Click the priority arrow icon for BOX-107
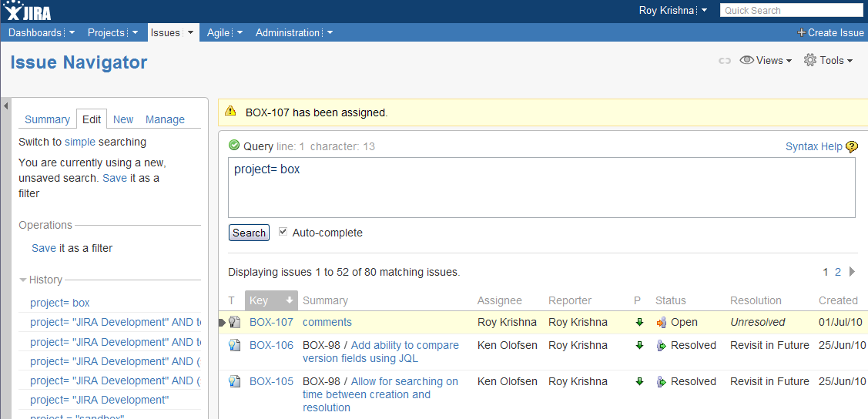868x419 pixels. pos(639,322)
